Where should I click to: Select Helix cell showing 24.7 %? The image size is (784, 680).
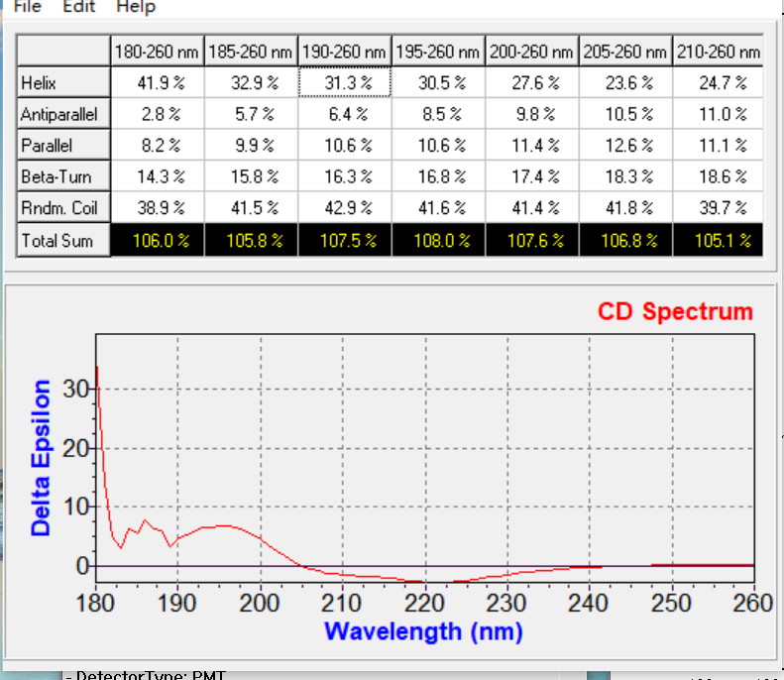coord(718,82)
